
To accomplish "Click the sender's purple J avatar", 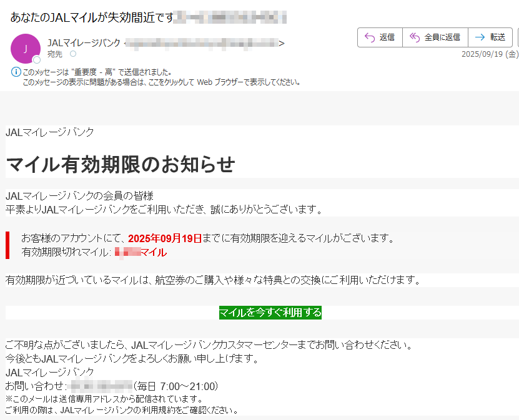I will click(26, 48).
